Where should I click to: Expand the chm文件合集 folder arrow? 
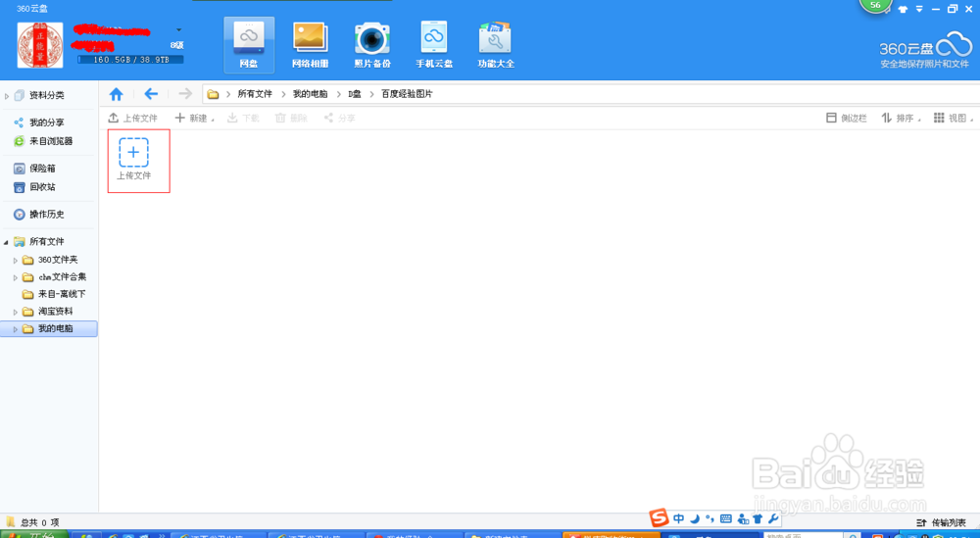(16, 277)
